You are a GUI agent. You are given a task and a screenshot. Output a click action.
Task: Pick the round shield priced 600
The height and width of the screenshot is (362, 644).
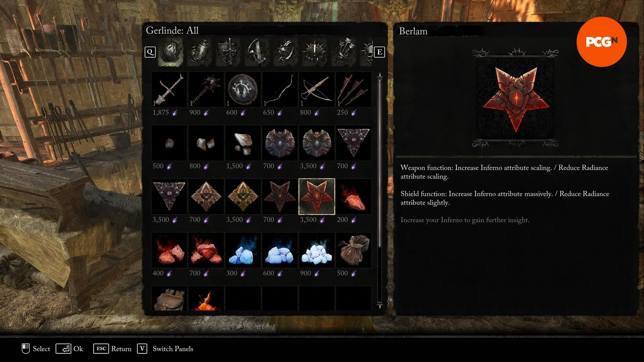(x=243, y=89)
